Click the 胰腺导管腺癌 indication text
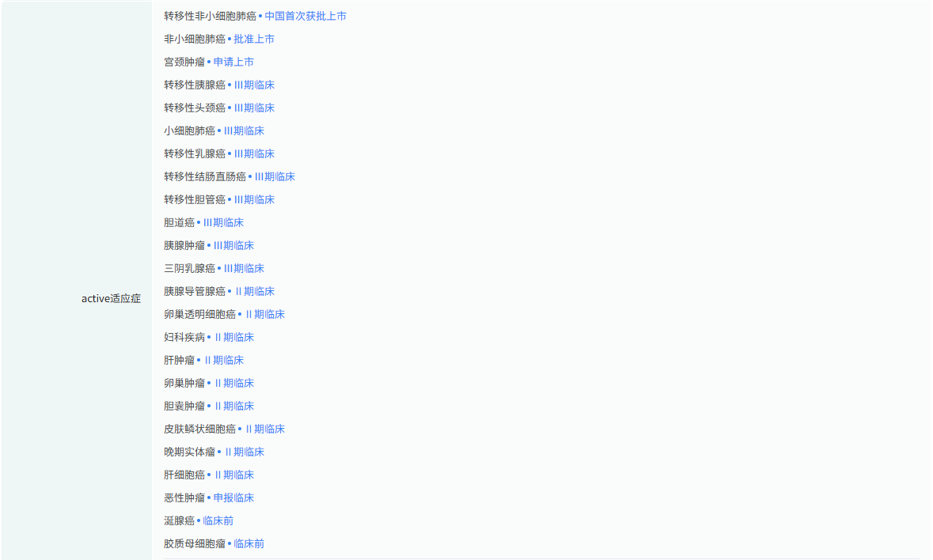Viewport: 933px width, 560px height. coord(195,291)
